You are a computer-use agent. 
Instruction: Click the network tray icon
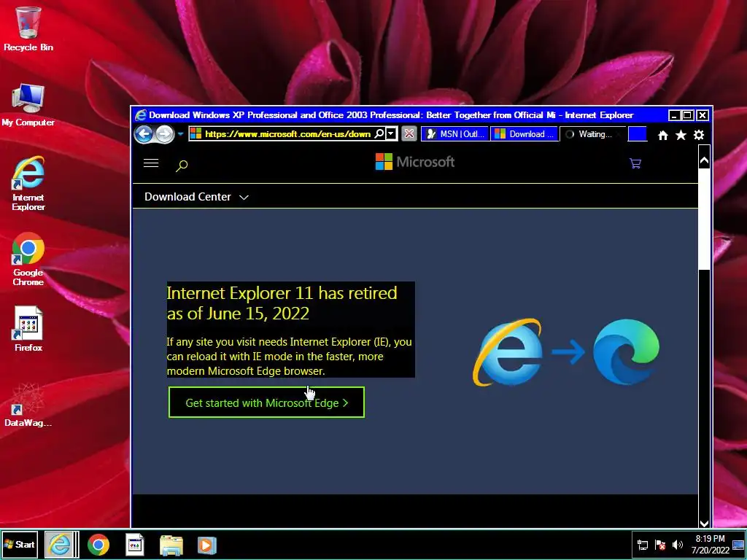coord(643,545)
